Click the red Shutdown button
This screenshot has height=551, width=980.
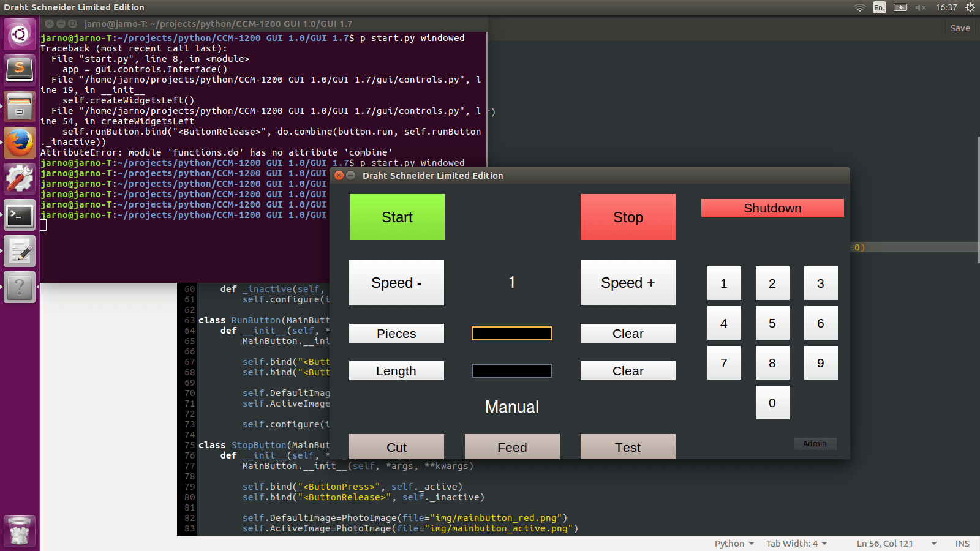pos(772,208)
